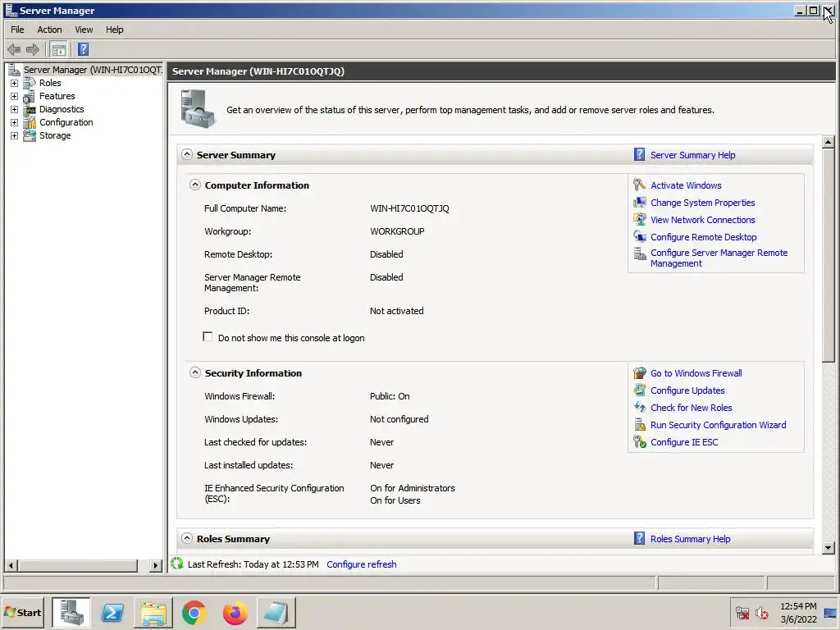Click the Server Summary Help icon
The height and width of the screenshot is (630, 840).
(639, 155)
